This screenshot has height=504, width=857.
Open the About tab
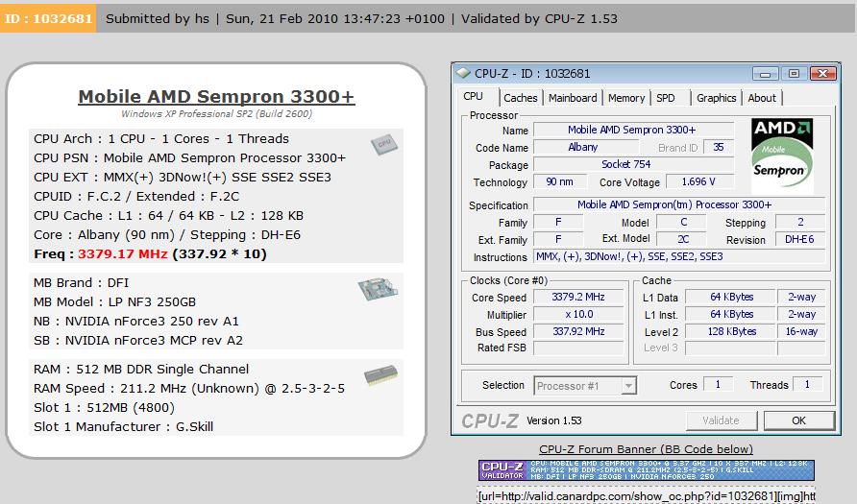762,98
